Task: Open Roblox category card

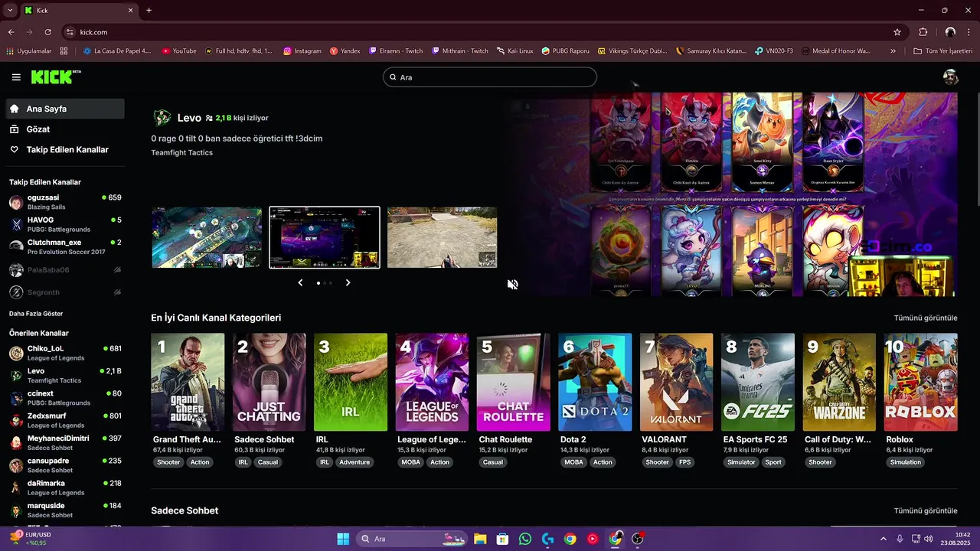Action: [920, 382]
